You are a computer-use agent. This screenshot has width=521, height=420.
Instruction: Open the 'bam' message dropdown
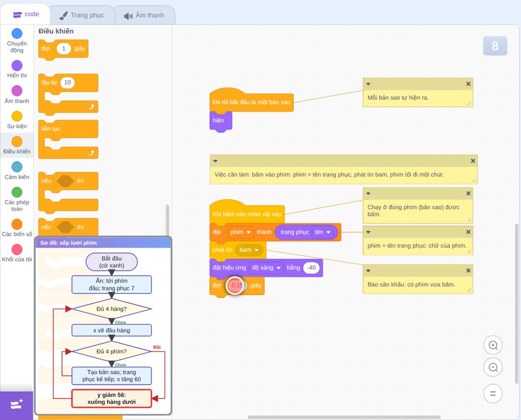tap(249, 250)
